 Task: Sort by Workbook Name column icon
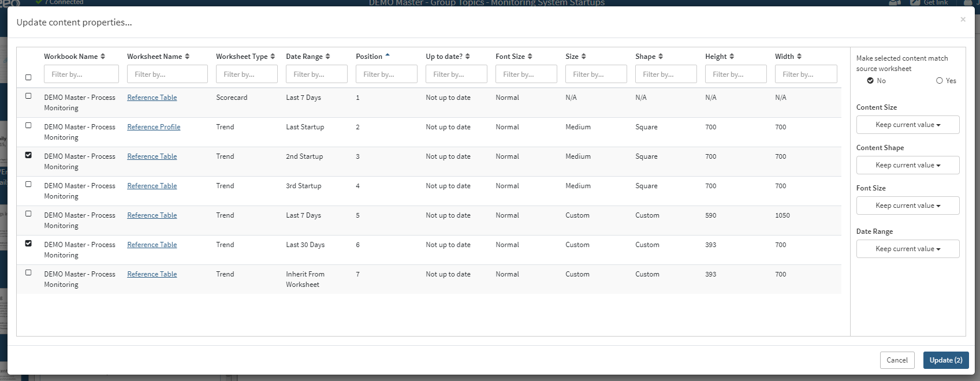click(x=103, y=57)
